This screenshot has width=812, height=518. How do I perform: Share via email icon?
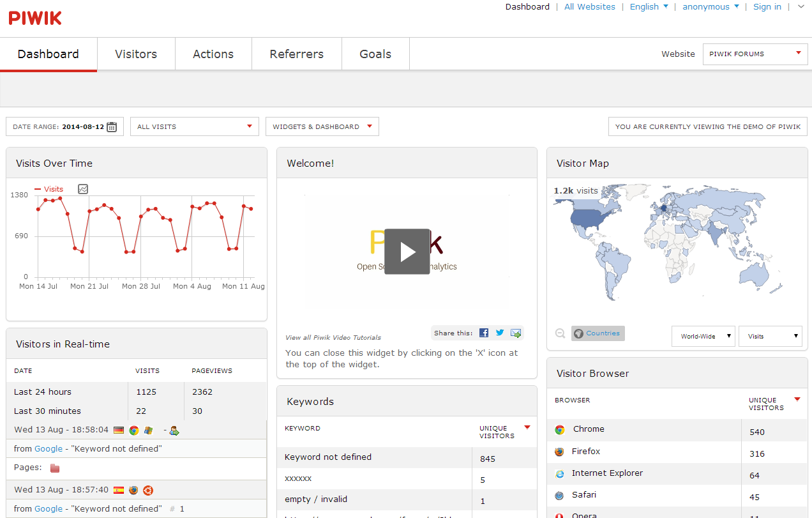pos(516,333)
